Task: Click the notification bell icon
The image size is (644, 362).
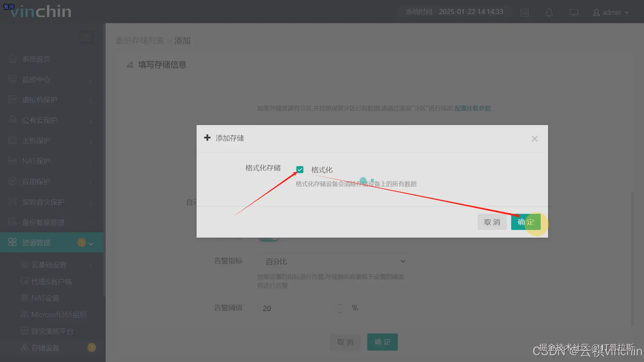Action: click(549, 13)
